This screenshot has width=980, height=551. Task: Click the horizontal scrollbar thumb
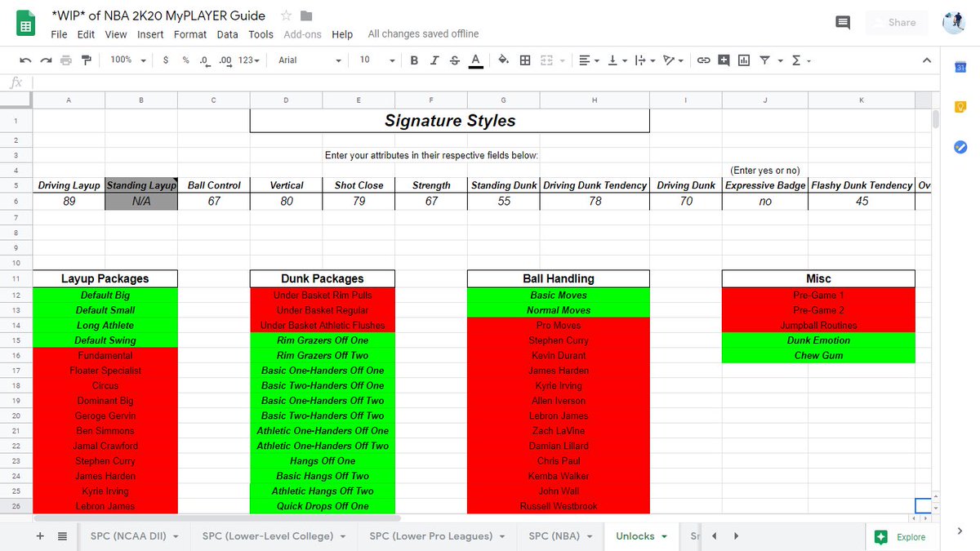pos(218,518)
